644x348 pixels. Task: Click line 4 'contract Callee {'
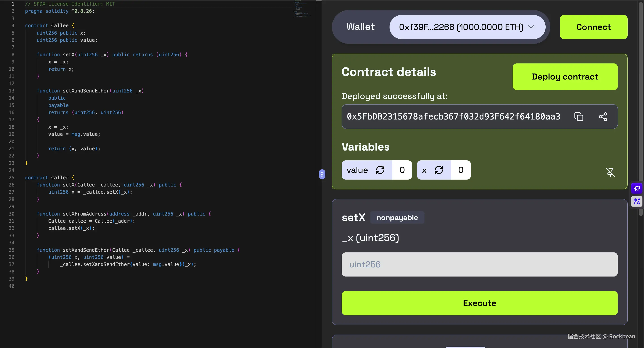(50, 25)
